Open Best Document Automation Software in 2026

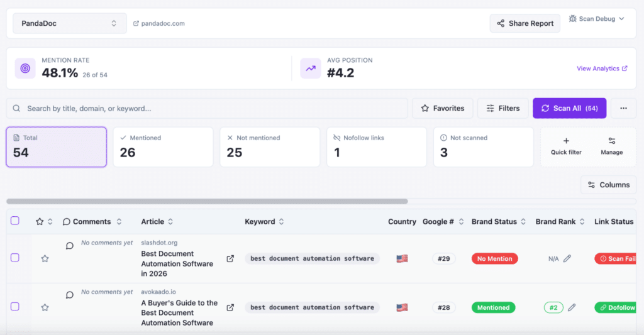click(x=177, y=263)
